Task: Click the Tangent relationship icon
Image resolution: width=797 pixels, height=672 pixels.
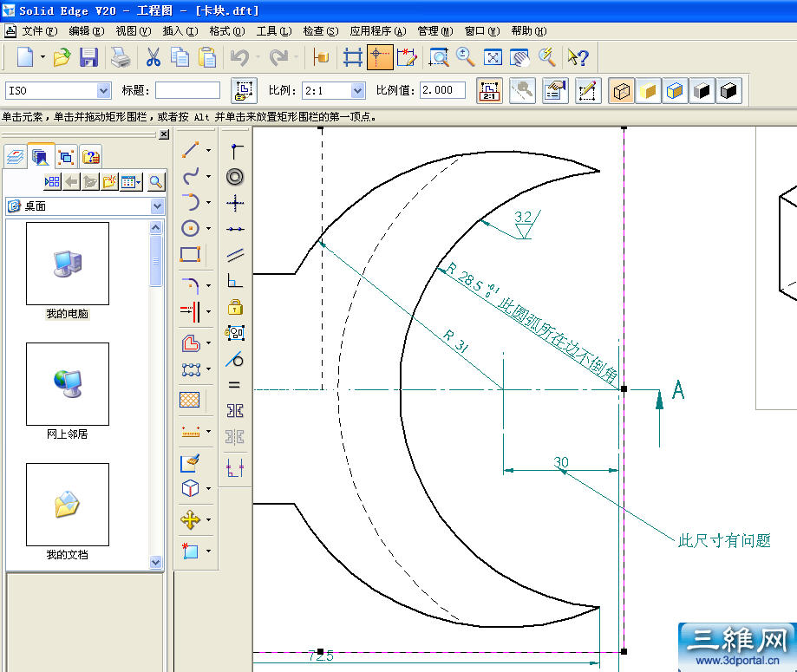Action: (235, 359)
